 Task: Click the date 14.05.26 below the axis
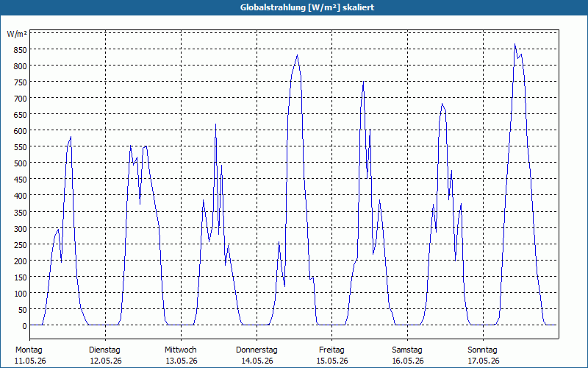(257, 361)
